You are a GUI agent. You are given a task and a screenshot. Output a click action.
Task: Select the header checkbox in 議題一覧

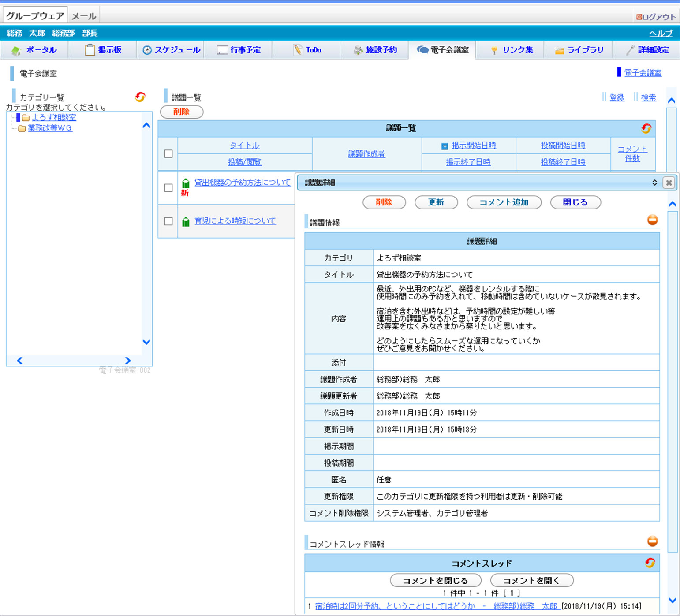[x=168, y=153]
